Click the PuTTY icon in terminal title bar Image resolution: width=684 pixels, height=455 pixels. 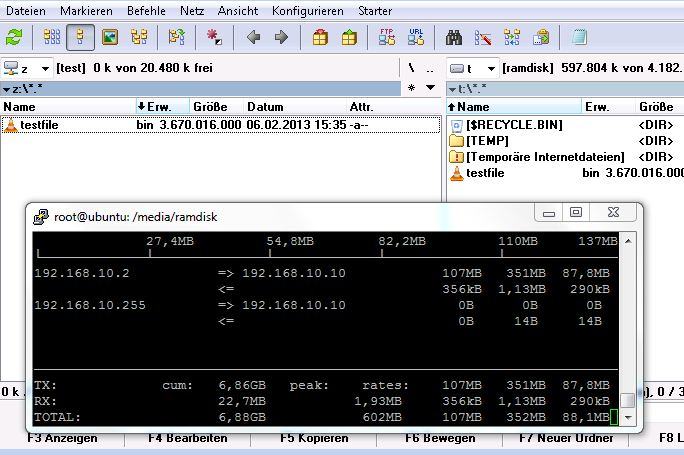point(41,217)
